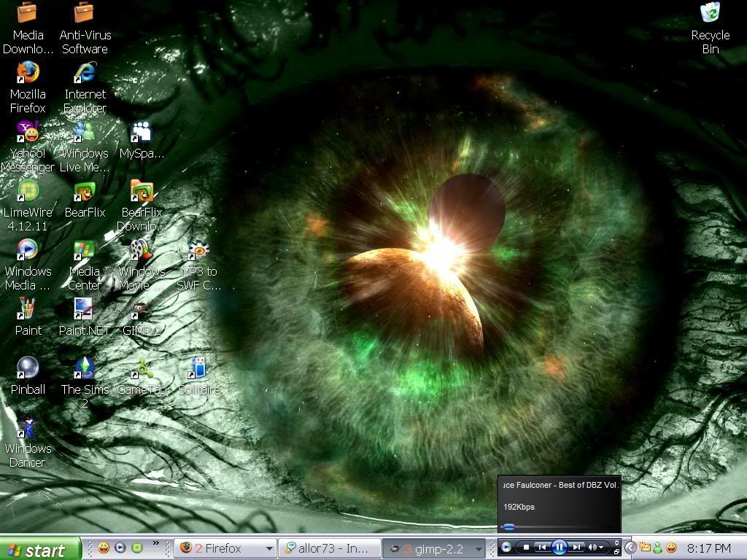This screenshot has height=560, width=747.
Task: Skip to next track in media toolbar
Action: 576,548
